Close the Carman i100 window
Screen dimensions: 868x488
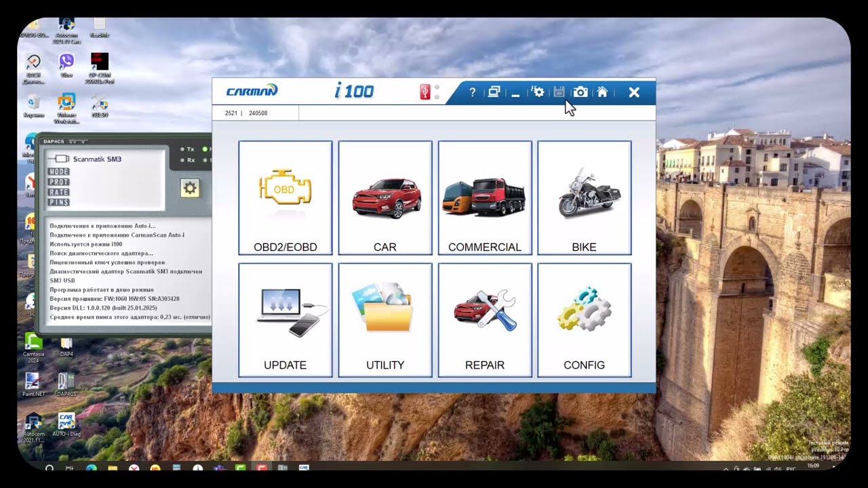coord(634,92)
